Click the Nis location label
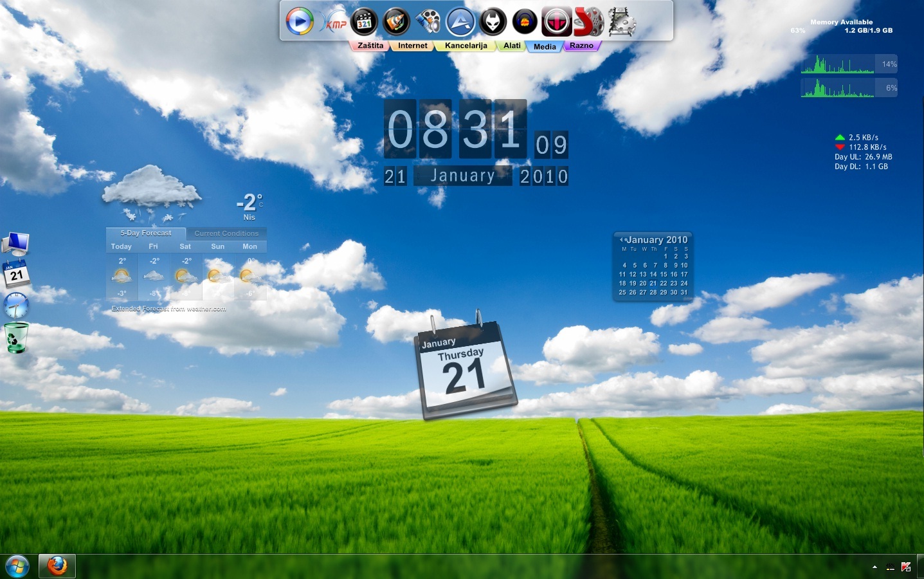This screenshot has width=924, height=579. point(249,217)
